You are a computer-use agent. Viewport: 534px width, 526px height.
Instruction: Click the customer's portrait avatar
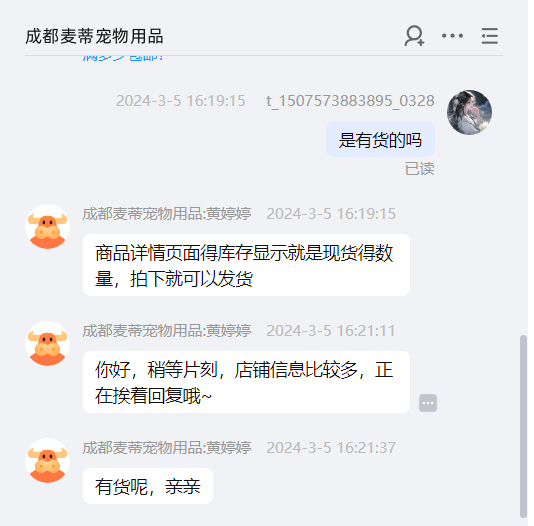click(x=469, y=112)
